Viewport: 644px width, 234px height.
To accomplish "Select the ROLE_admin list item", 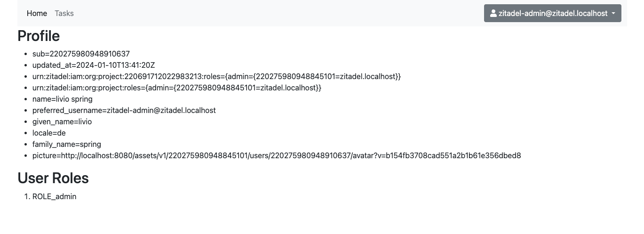I will point(54,196).
